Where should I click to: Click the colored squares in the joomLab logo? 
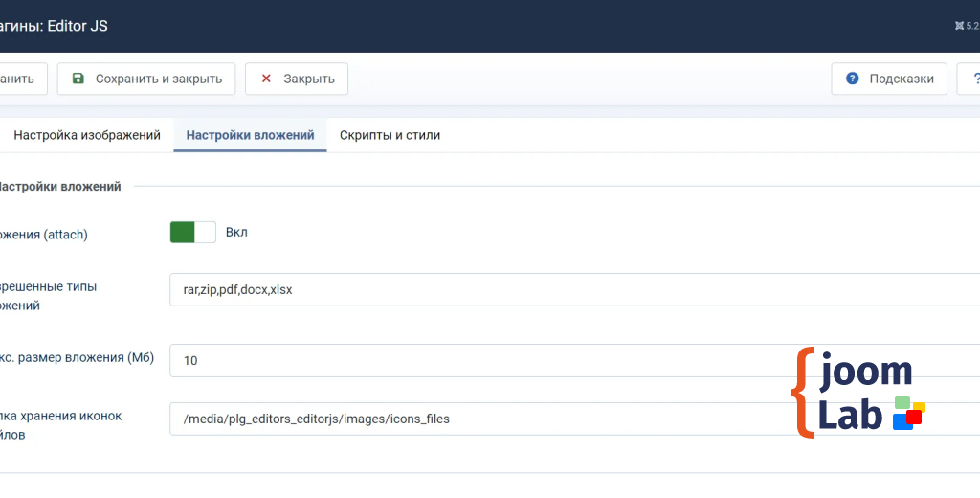[908, 413]
